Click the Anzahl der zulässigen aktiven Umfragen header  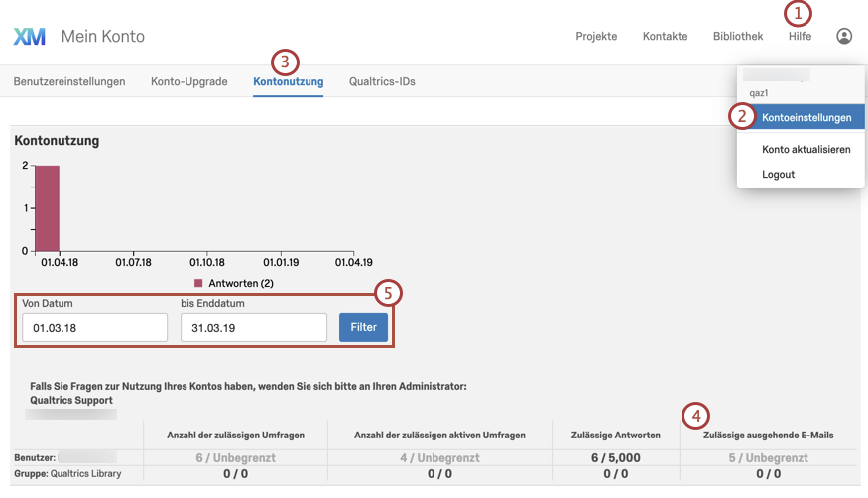(x=439, y=435)
